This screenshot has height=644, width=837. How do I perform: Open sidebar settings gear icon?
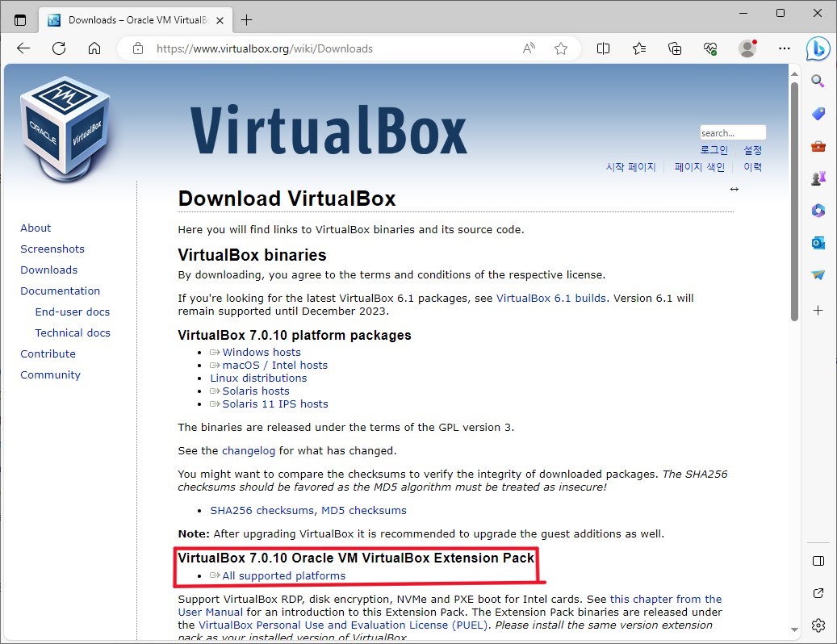pyautogui.click(x=818, y=625)
